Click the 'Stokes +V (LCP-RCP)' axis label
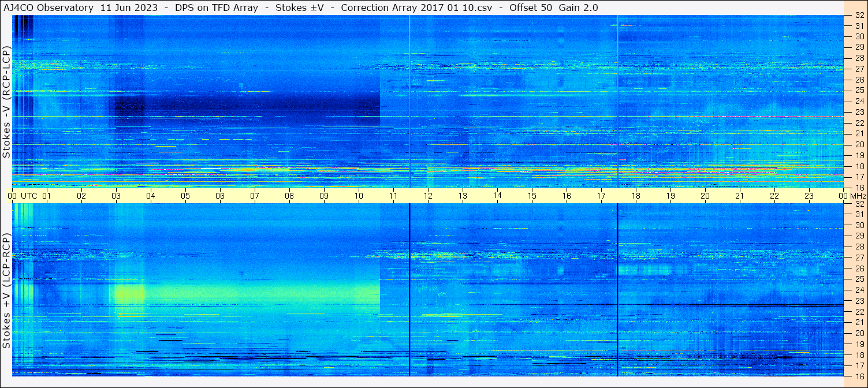This screenshot has width=868, height=388. (6, 290)
